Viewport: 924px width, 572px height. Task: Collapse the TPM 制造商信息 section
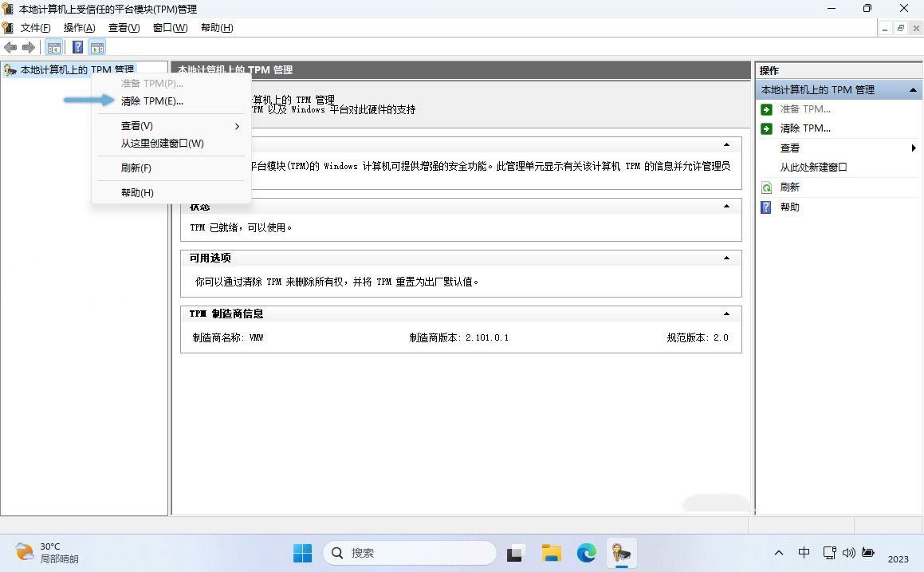(725, 314)
